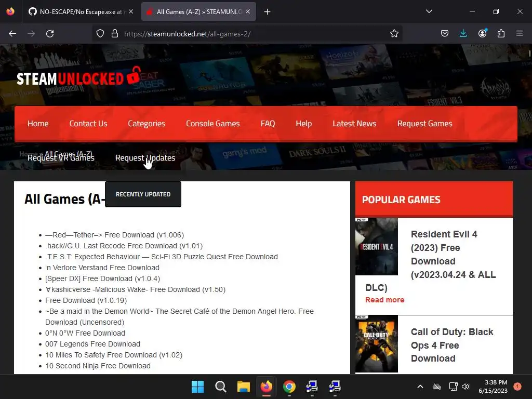Open File Explorer from taskbar

pyautogui.click(x=243, y=387)
